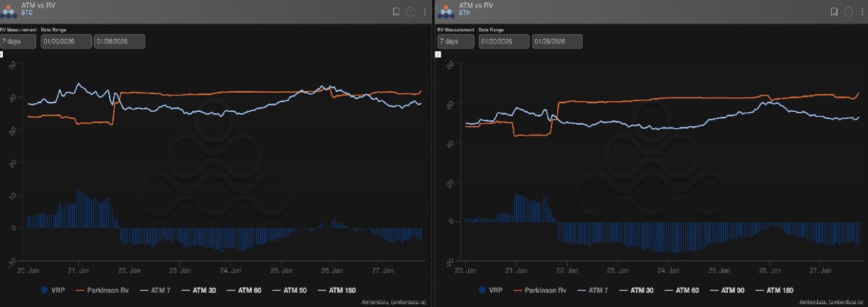Open three-dot menu on ETH chart

(862, 11)
